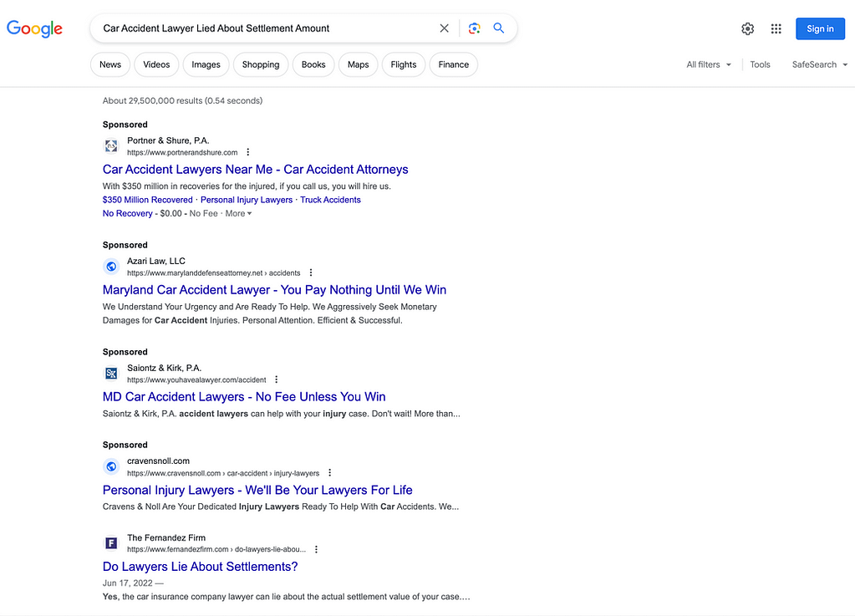Open the News results tab

pos(109,64)
